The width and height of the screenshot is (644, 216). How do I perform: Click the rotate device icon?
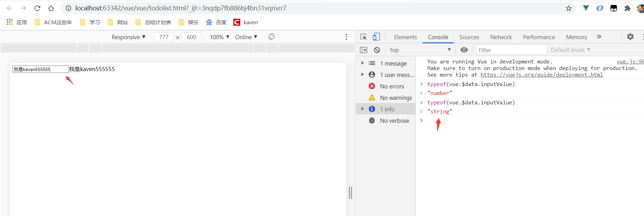pyautogui.click(x=271, y=37)
